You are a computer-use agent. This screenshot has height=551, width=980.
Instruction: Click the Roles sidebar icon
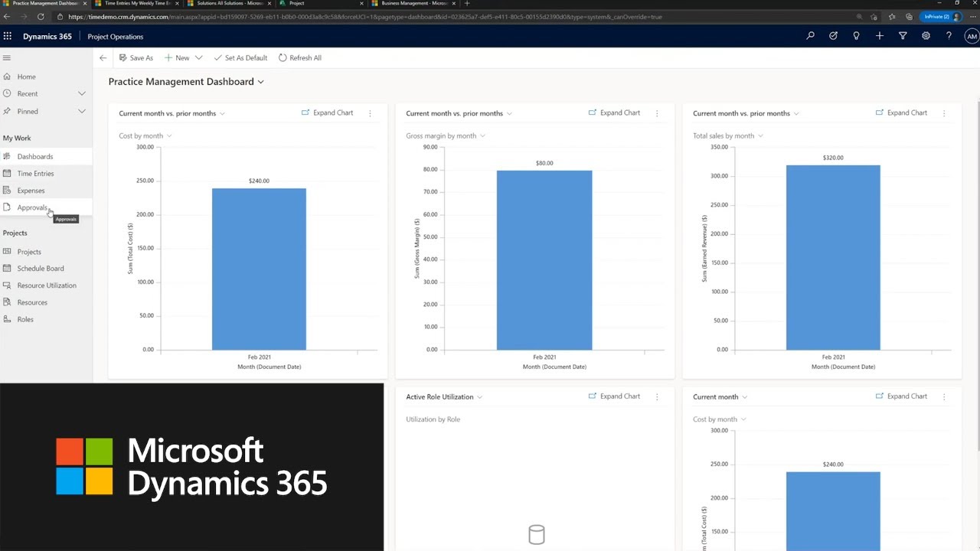click(x=7, y=318)
